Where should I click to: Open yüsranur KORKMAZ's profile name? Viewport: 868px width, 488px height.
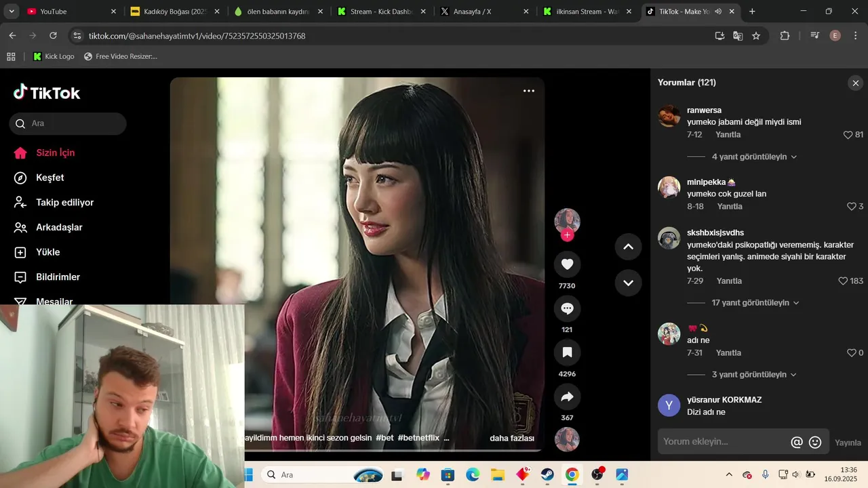coord(724,400)
